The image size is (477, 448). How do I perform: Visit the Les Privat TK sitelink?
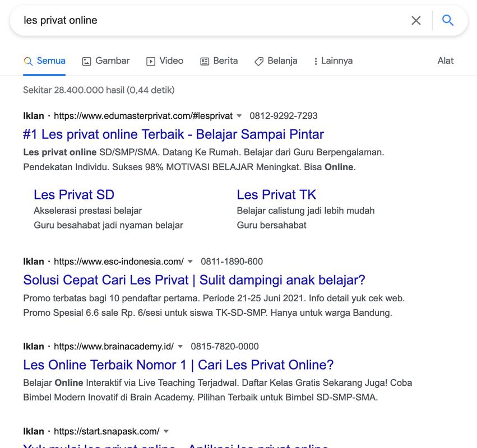tap(276, 195)
